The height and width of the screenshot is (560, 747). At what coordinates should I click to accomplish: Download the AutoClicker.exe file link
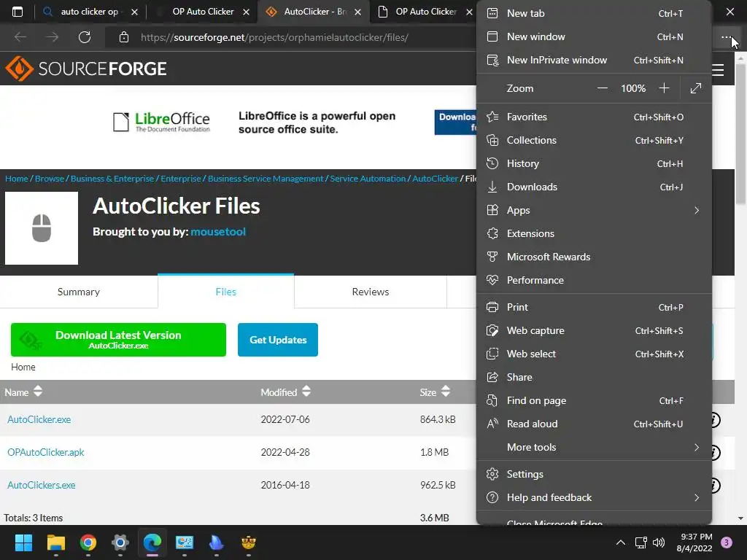(x=39, y=419)
